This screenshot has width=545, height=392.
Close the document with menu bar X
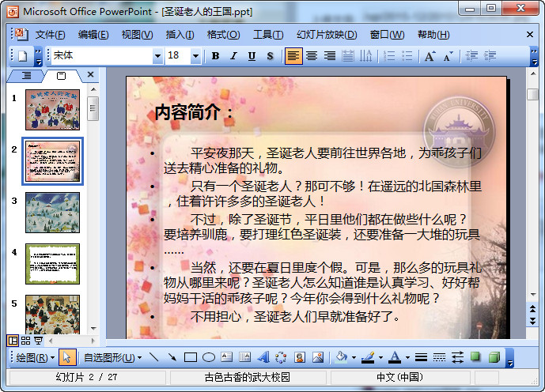pos(530,34)
